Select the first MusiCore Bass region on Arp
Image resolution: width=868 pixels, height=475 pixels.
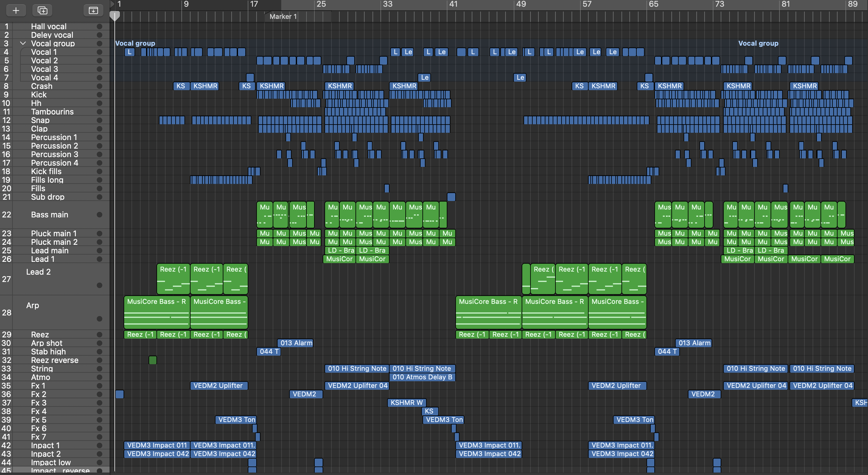[157, 312]
